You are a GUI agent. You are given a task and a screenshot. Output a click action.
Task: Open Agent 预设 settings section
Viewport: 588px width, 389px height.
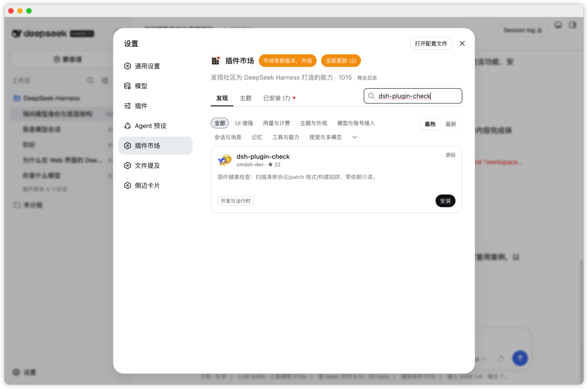[x=155, y=126]
